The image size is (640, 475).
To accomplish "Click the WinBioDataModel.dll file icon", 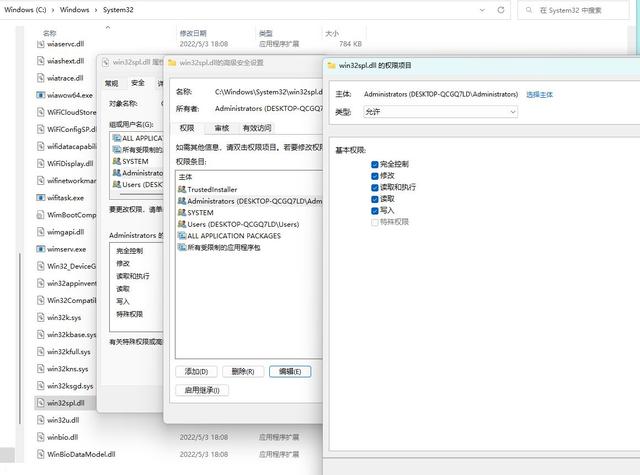I will (x=40, y=454).
